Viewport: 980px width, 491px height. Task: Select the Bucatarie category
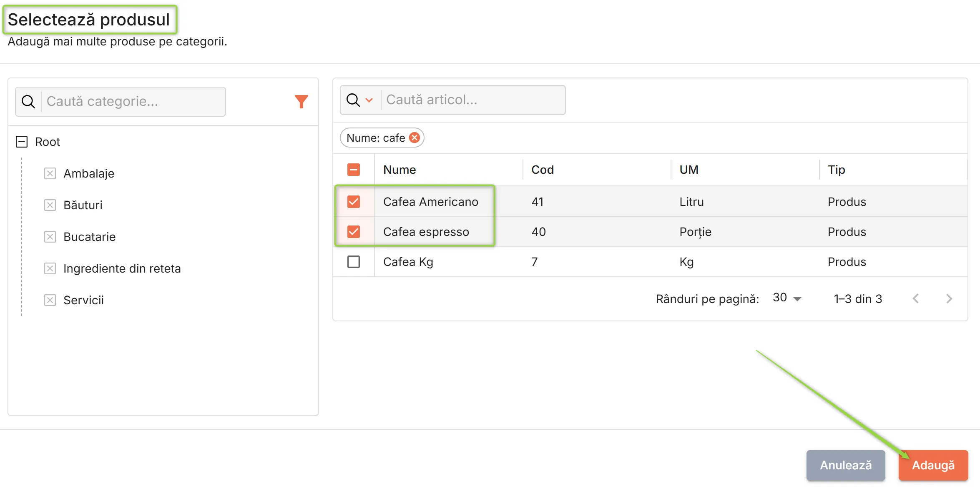90,237
